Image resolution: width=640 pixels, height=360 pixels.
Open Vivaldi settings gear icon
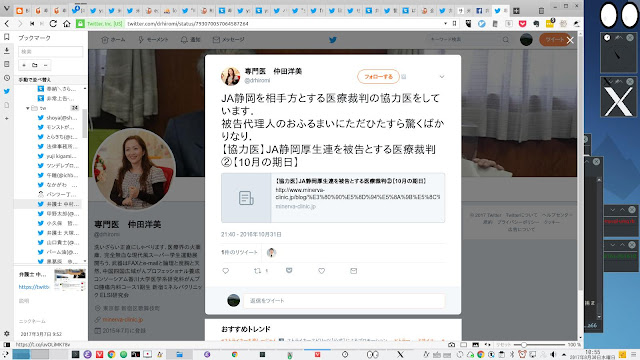[7, 333]
